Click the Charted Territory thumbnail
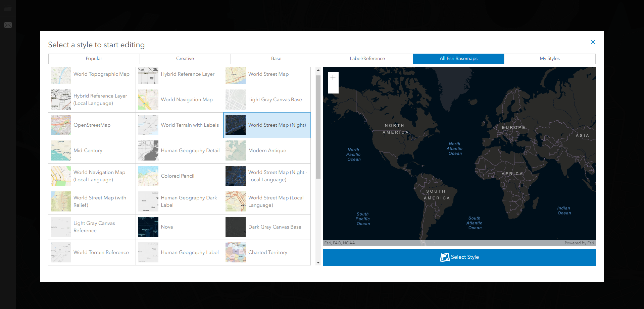 [236, 252]
